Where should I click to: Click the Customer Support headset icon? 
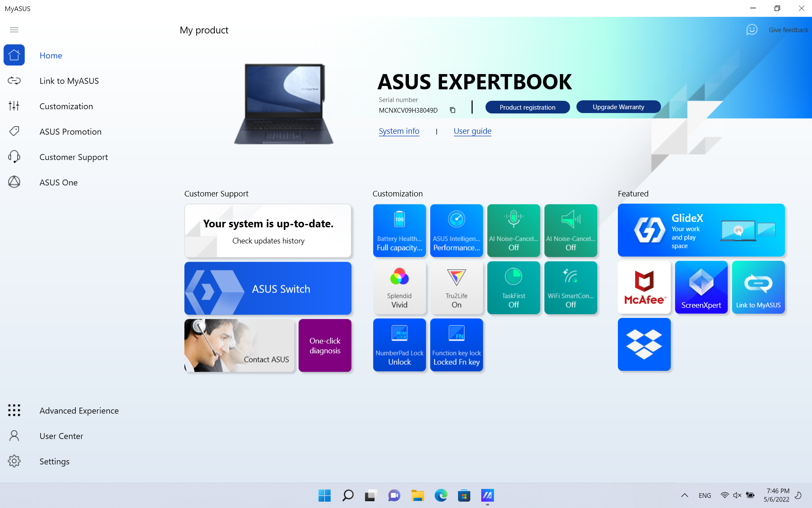click(14, 157)
